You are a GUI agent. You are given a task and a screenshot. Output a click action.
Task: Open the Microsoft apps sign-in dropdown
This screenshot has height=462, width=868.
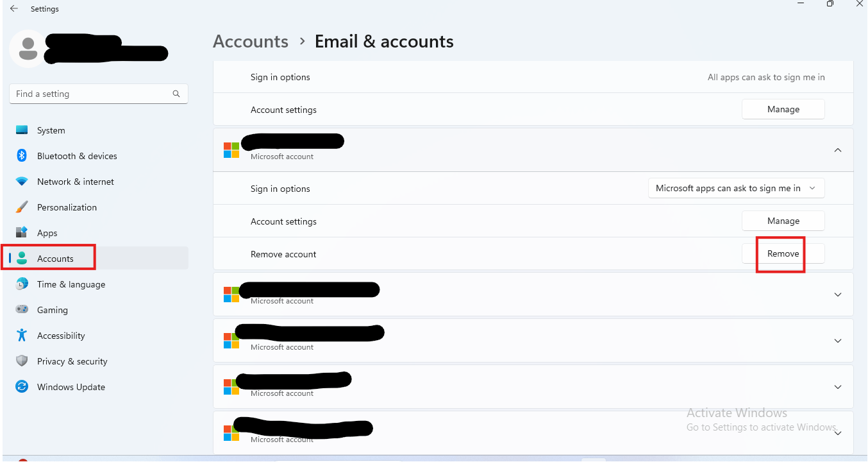tap(736, 188)
